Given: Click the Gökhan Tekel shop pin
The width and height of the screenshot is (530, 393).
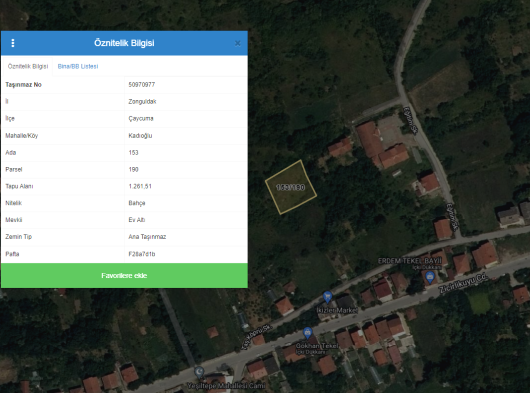Looking at the screenshot, I should (307, 333).
